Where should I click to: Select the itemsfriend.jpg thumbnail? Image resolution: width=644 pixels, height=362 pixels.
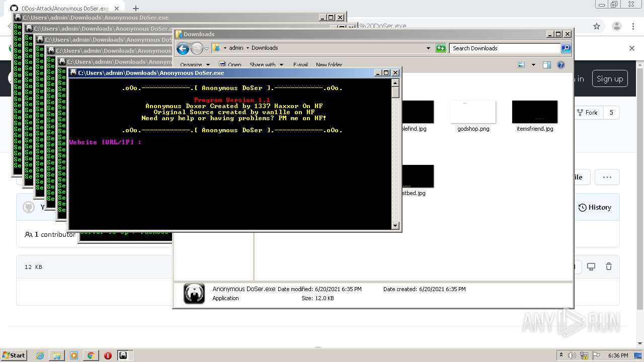(535, 112)
